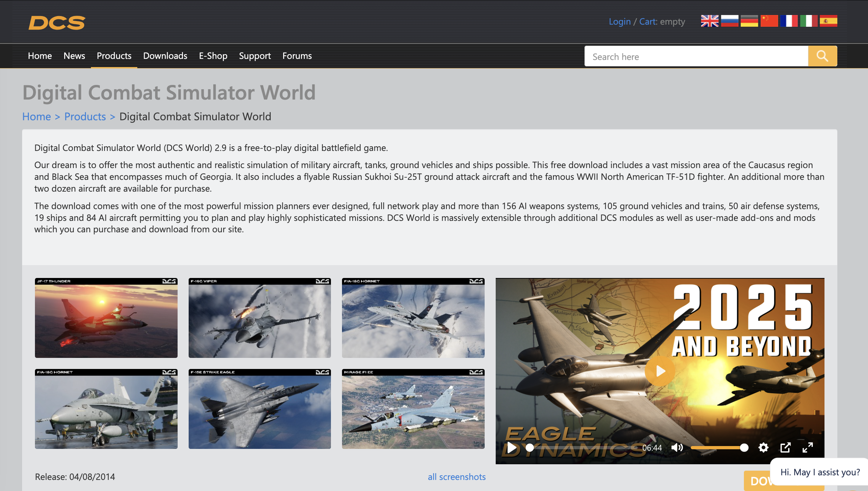This screenshot has width=868, height=491.
Task: Open the Cart link
Action: [x=648, y=22]
